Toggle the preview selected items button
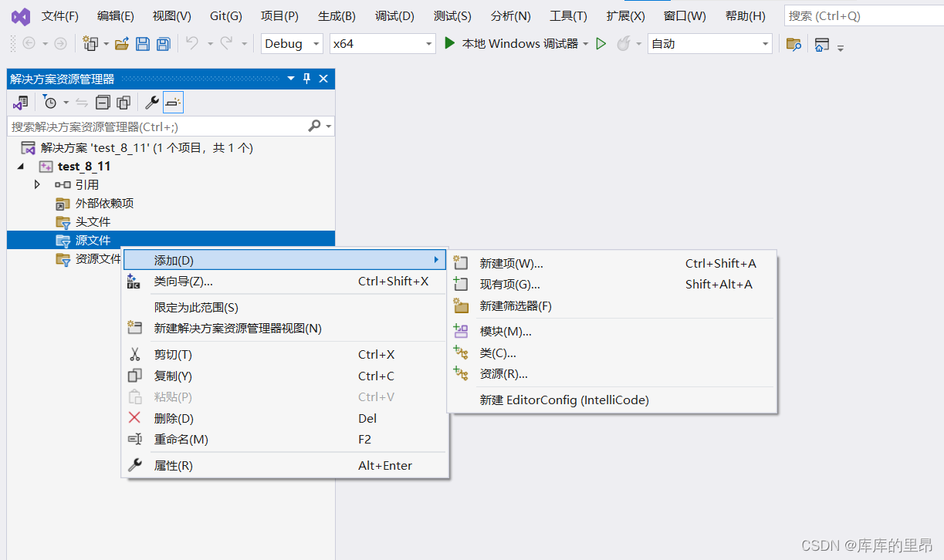The height and width of the screenshot is (560, 944). pyautogui.click(x=174, y=103)
